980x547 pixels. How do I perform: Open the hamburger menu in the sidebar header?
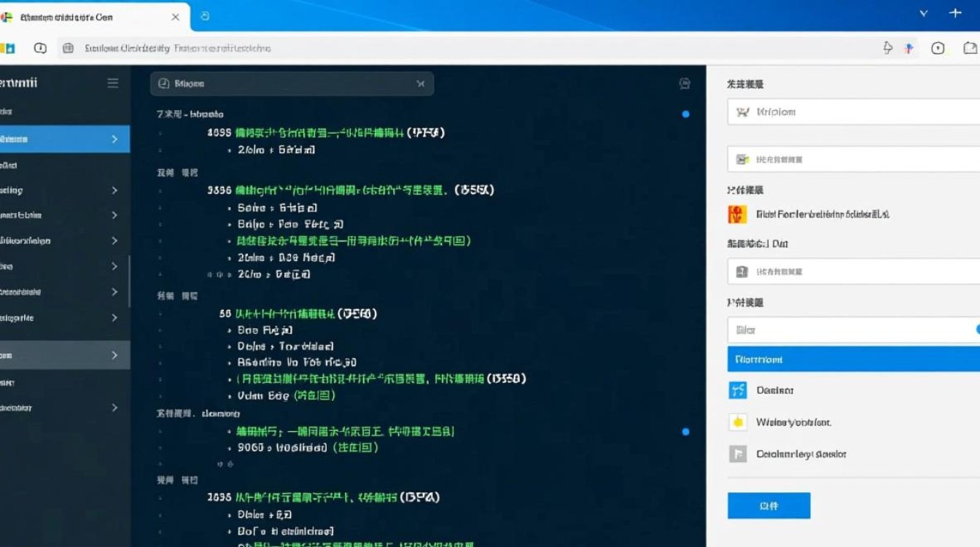pyautogui.click(x=113, y=83)
